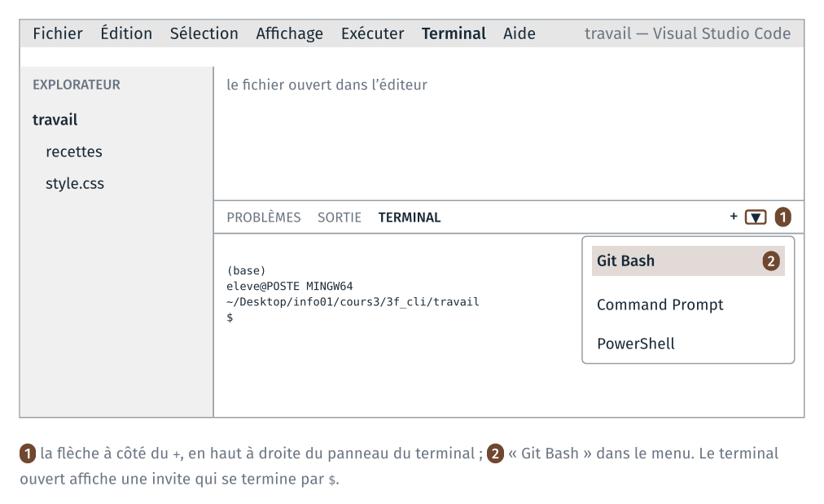This screenshot has height=504, width=824.
Task: Select the recettes folder
Action: [x=74, y=152]
